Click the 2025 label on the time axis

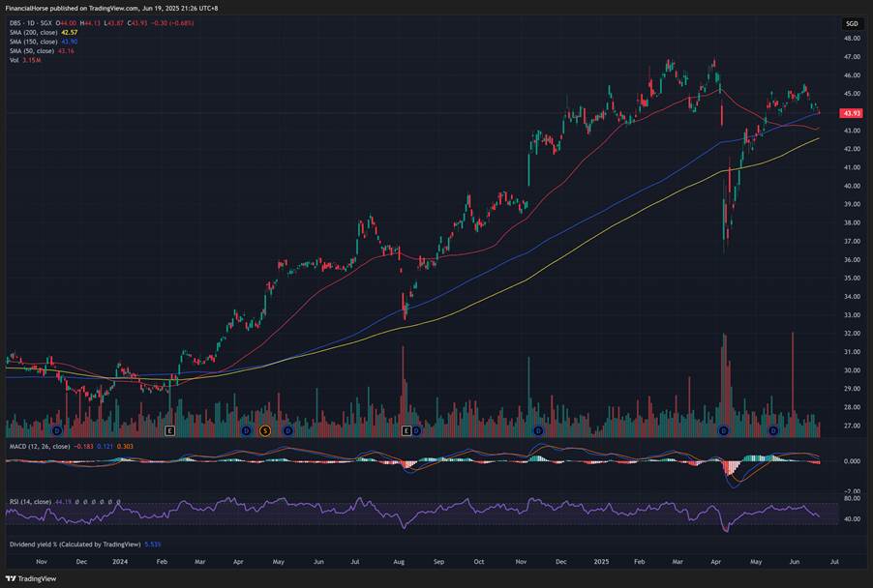[601, 562]
